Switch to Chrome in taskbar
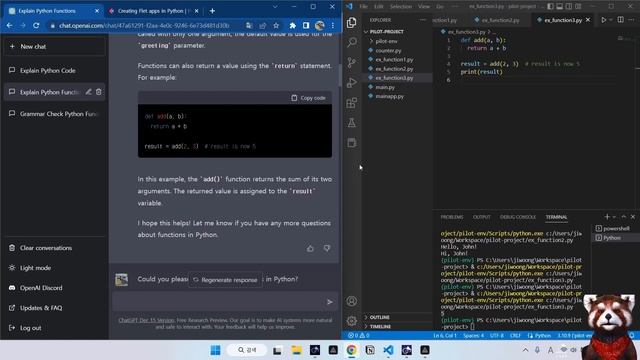 (351, 350)
